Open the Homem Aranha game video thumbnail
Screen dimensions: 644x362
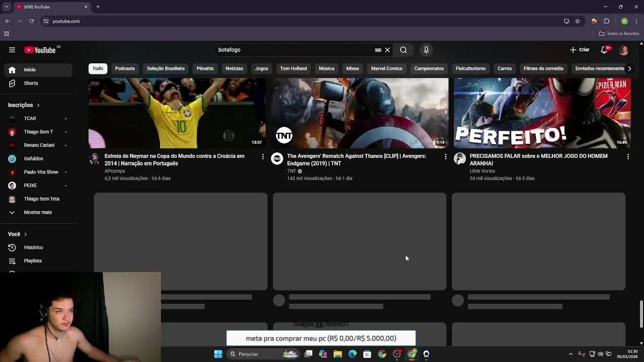point(542,113)
